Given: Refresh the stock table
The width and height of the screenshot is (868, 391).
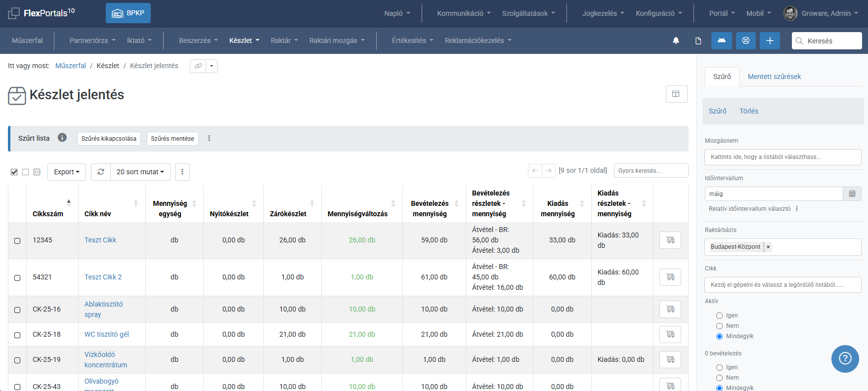Looking at the screenshot, I should coord(101,172).
